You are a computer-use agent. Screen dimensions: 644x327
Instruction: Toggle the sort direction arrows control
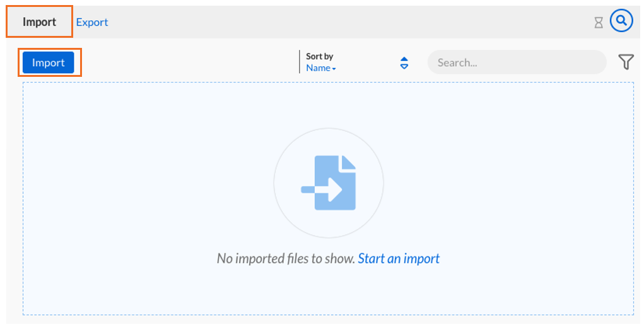coord(404,63)
